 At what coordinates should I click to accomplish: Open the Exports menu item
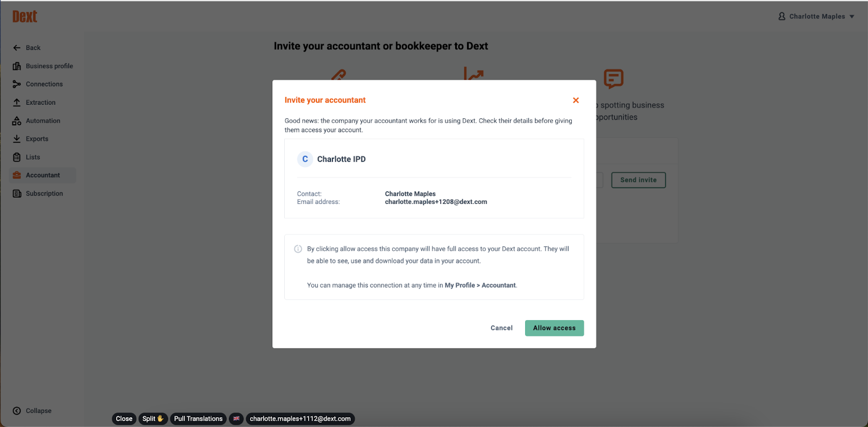click(x=37, y=139)
